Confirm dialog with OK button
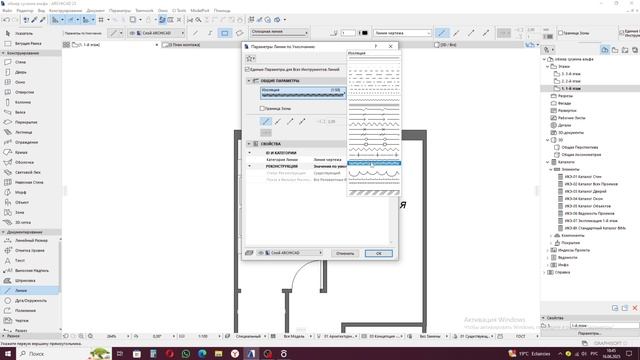Viewport: 640px width, 360px height. coord(379,253)
